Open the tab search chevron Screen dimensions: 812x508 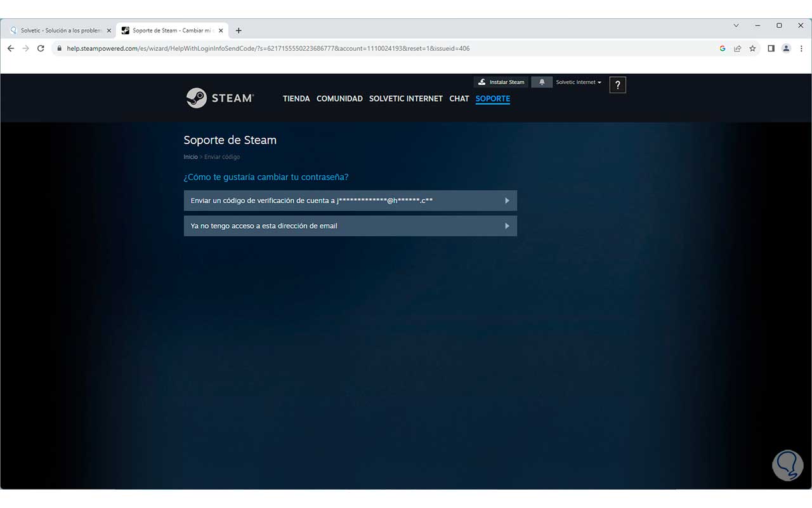(736, 26)
